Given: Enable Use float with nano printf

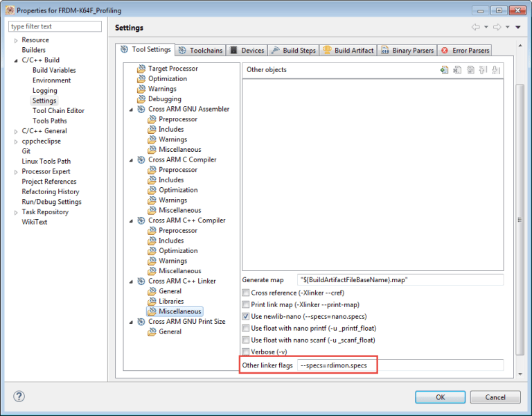Looking at the screenshot, I should point(246,329).
